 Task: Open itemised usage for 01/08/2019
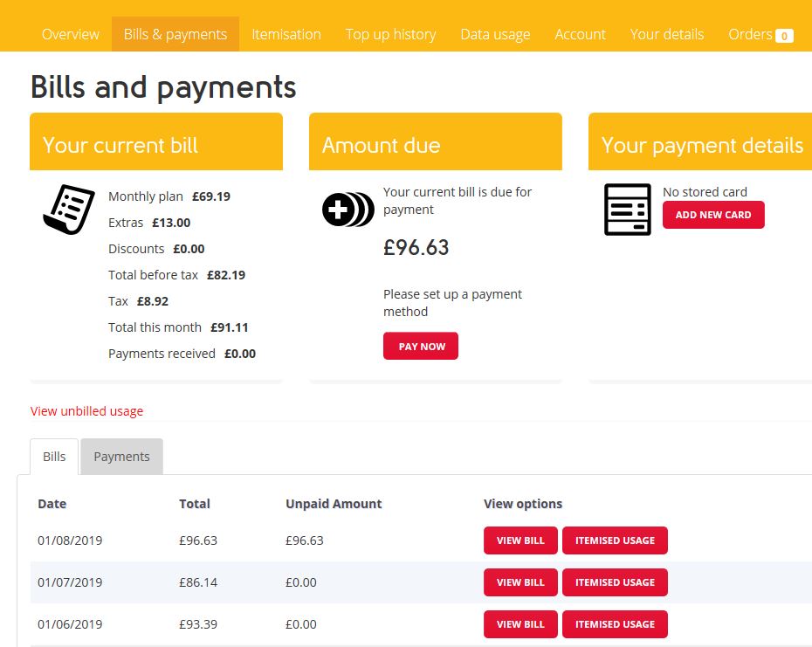pyautogui.click(x=615, y=540)
